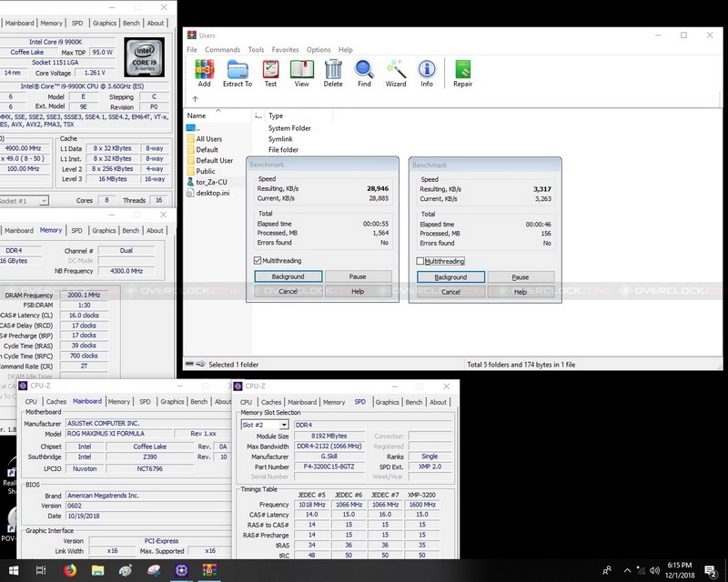
Task: Click Cancel in the left Benchmark dialog
Action: tap(288, 292)
